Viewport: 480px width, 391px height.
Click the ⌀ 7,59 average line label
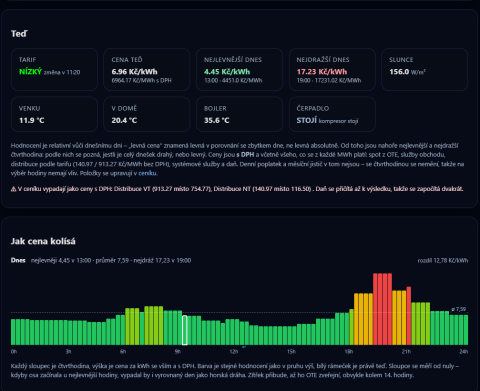pyautogui.click(x=459, y=309)
